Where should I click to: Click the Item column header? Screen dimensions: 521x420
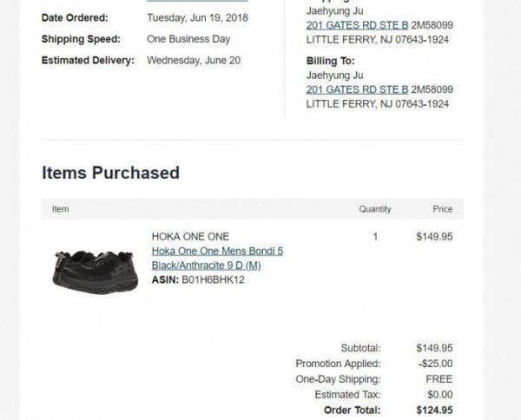tap(61, 209)
